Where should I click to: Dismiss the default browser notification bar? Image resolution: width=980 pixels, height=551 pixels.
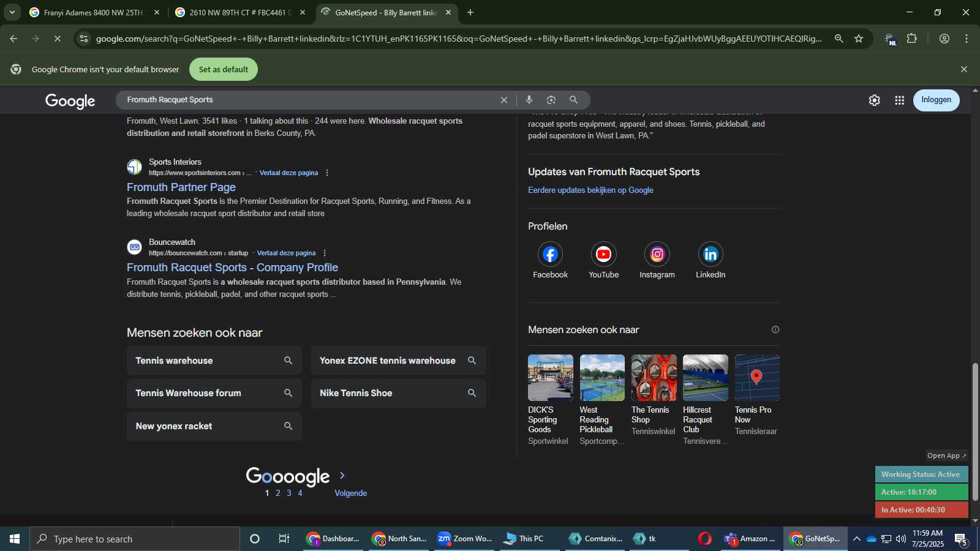[x=963, y=69]
